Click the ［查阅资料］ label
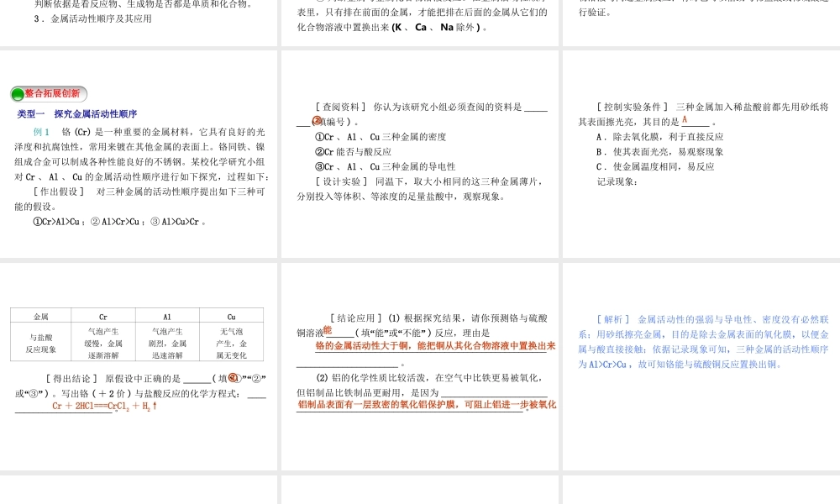This screenshot has height=504, width=840. coord(341,108)
